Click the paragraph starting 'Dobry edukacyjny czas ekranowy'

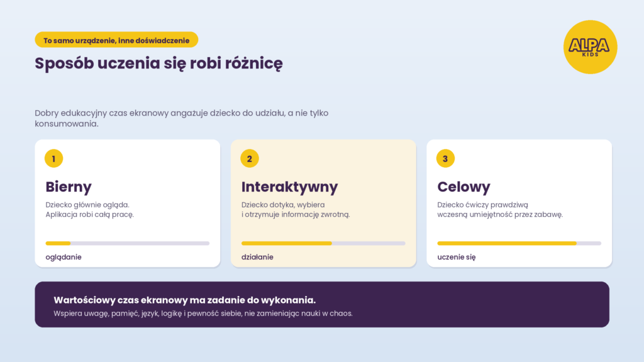[182, 118]
